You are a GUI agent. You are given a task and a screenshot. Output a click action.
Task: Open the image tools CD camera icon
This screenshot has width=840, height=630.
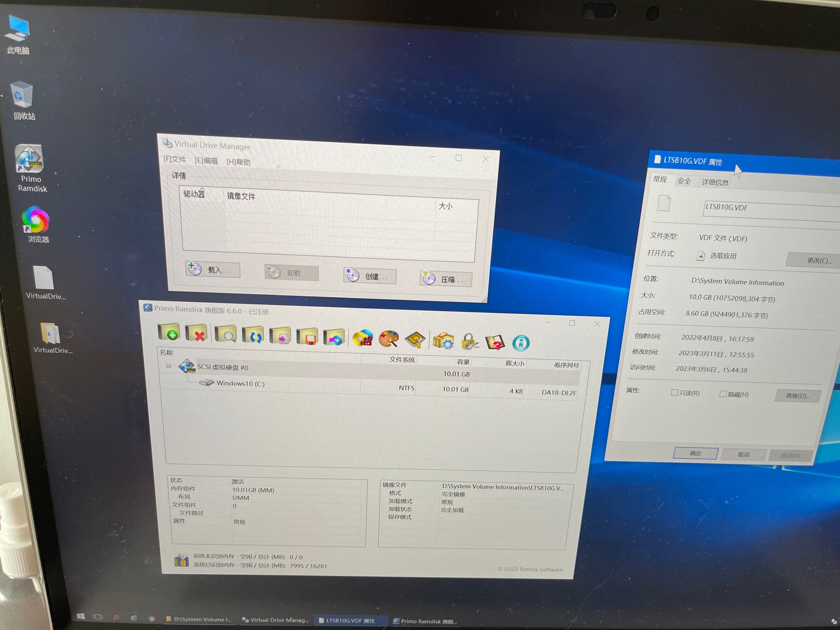tap(363, 338)
